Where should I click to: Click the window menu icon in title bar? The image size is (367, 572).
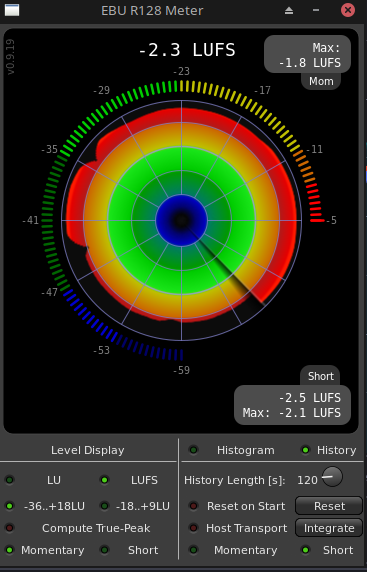point(12,10)
